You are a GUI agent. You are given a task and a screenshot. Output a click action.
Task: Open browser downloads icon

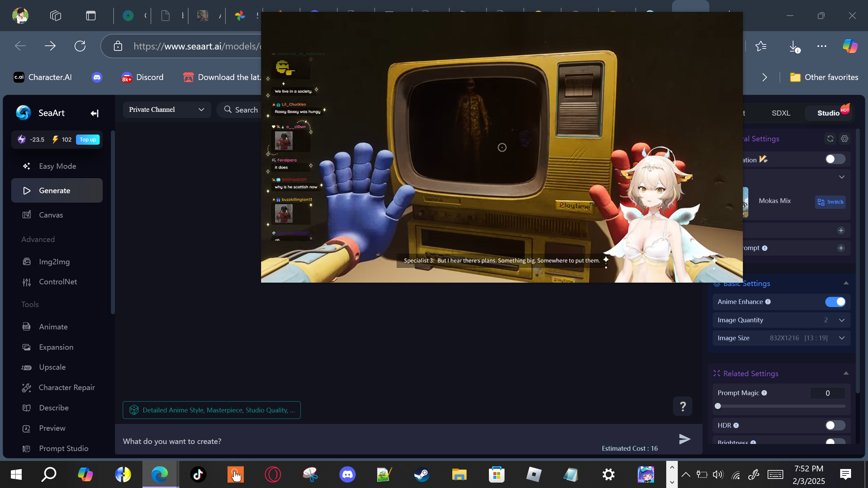[794, 46]
